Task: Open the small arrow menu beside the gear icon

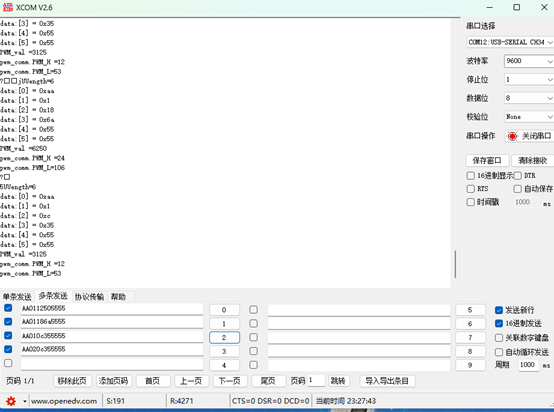Action: tap(25, 401)
